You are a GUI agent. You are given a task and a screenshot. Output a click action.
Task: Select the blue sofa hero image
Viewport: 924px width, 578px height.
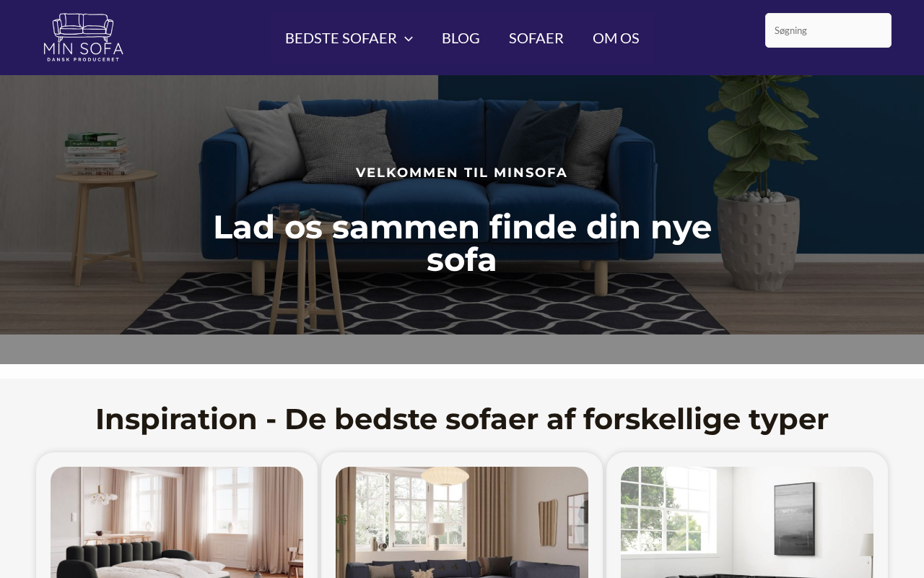tap(462, 204)
